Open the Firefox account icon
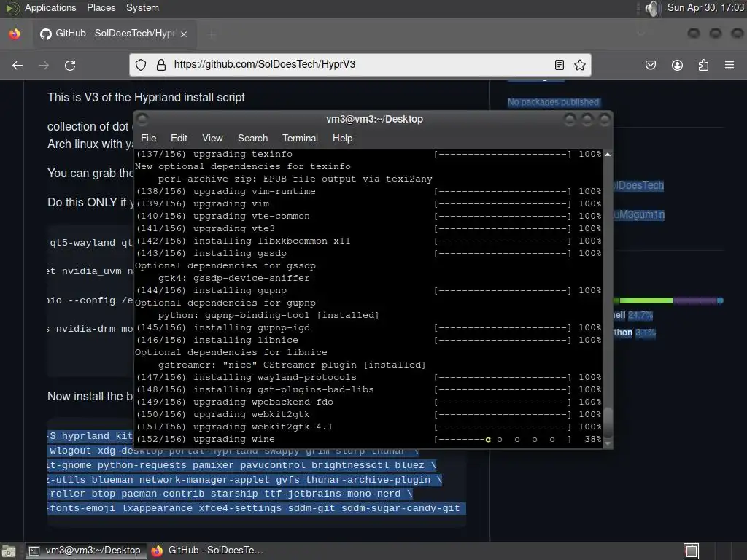The image size is (747, 560). tap(677, 65)
